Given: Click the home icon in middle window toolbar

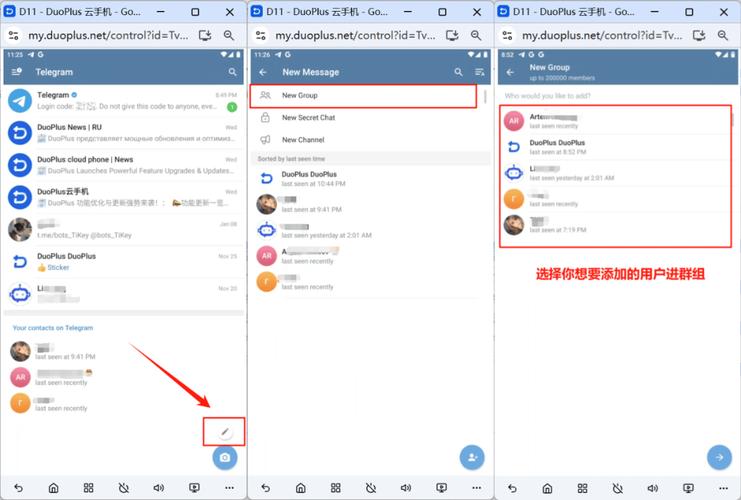Looking at the screenshot, I should tap(301, 488).
